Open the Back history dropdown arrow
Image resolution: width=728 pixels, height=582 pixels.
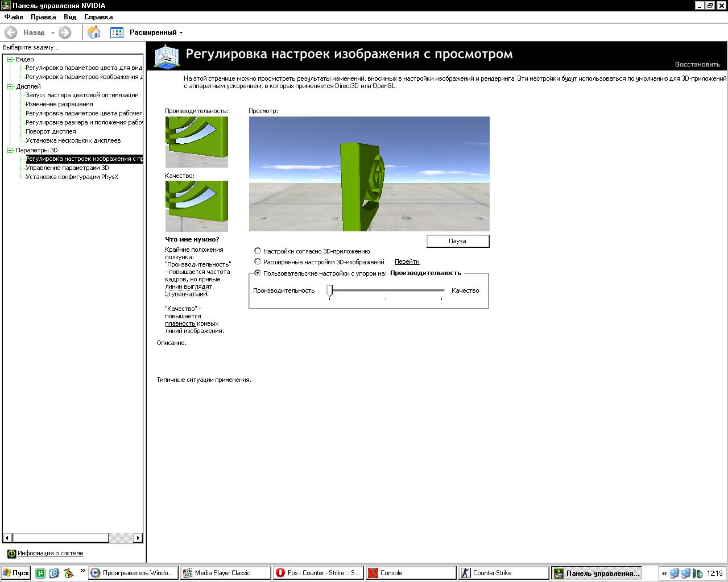[53, 33]
